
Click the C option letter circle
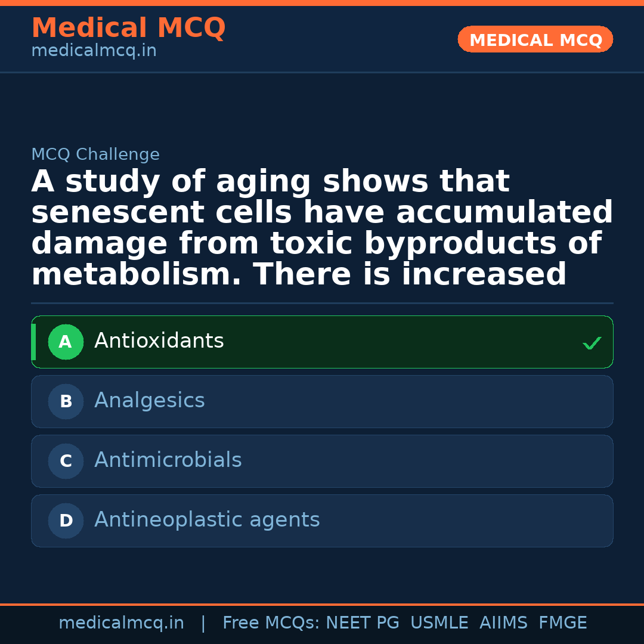(66, 462)
